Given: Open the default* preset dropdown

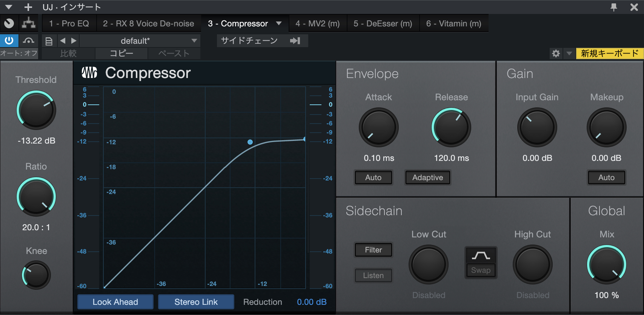Looking at the screenshot, I should [140, 41].
